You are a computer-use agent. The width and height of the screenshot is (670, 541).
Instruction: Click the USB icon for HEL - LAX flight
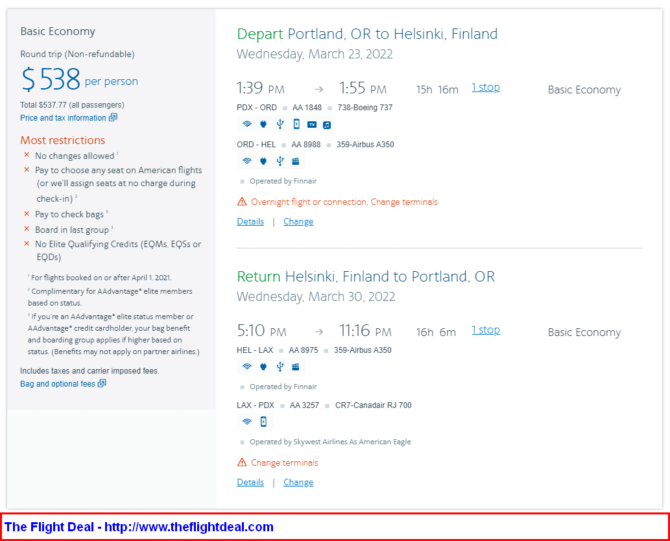coord(280,367)
